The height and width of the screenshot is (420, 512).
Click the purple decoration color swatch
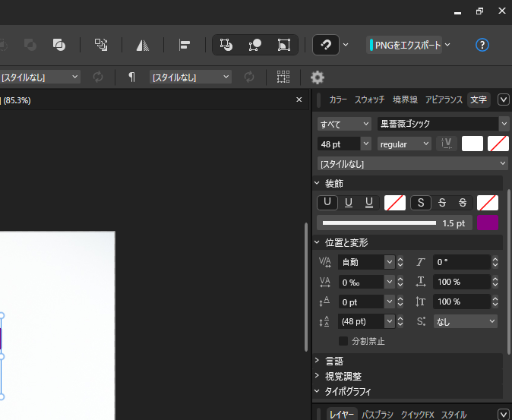487,223
